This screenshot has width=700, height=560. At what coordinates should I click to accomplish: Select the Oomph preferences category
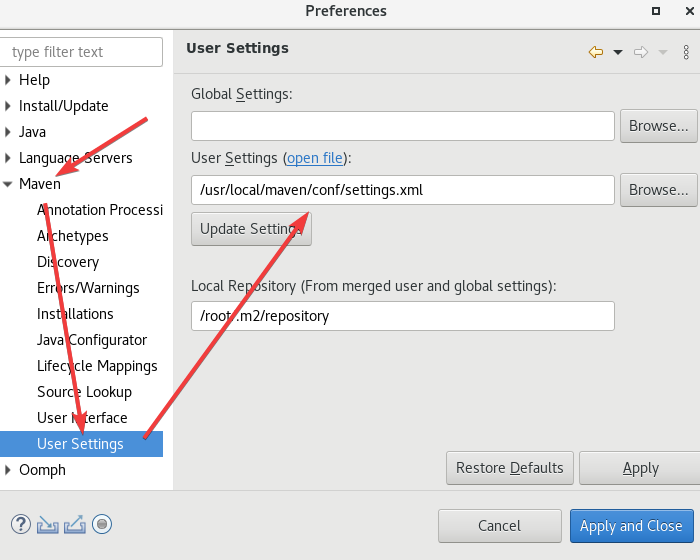tap(42, 470)
